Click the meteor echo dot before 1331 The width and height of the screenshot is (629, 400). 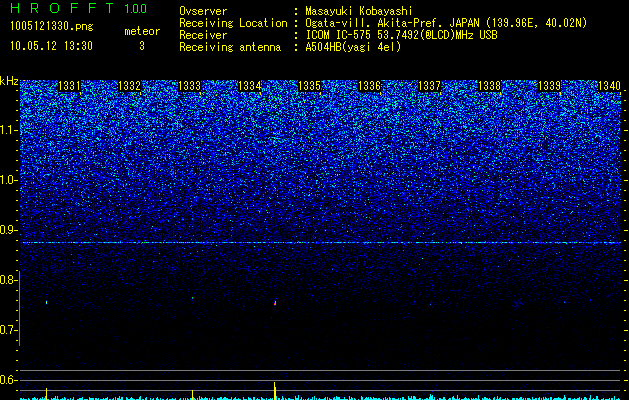point(47,302)
